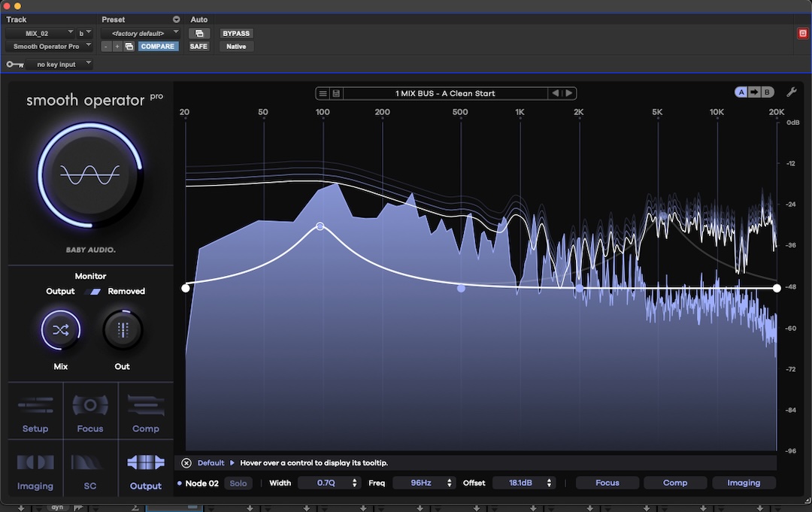812x512 pixels.
Task: Click the Comp button in node bar
Action: [x=675, y=483]
